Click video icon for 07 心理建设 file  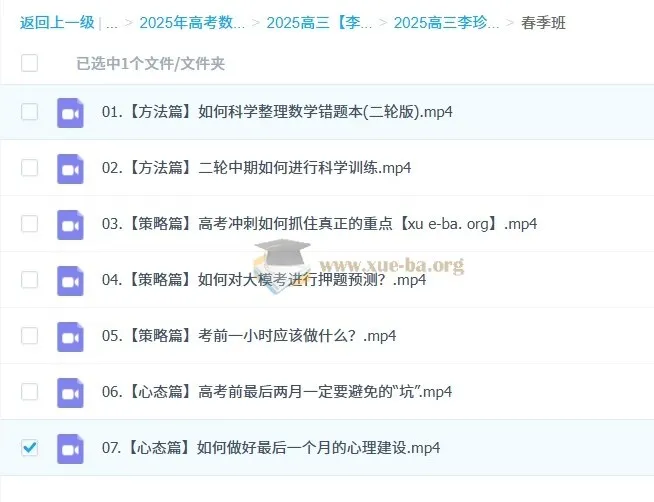click(70, 449)
